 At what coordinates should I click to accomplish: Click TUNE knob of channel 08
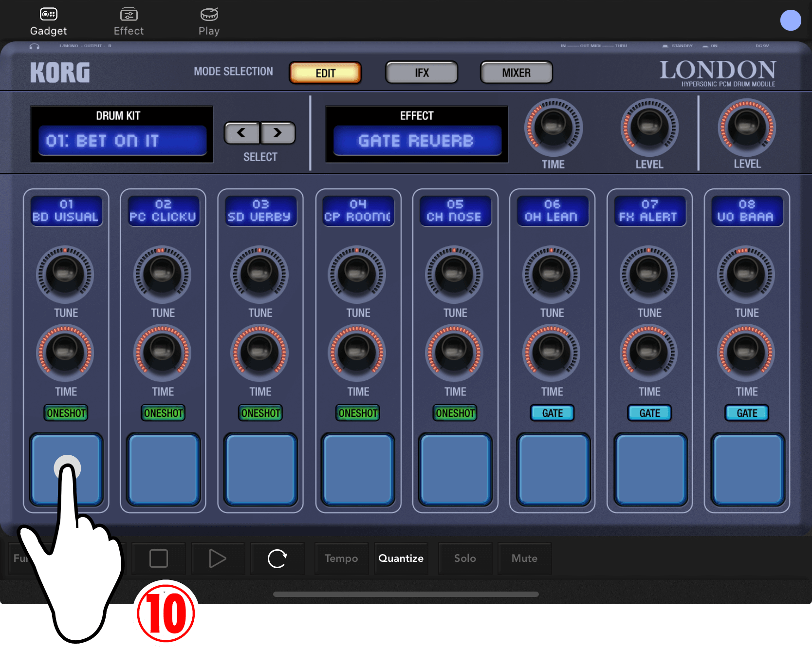coord(746,274)
